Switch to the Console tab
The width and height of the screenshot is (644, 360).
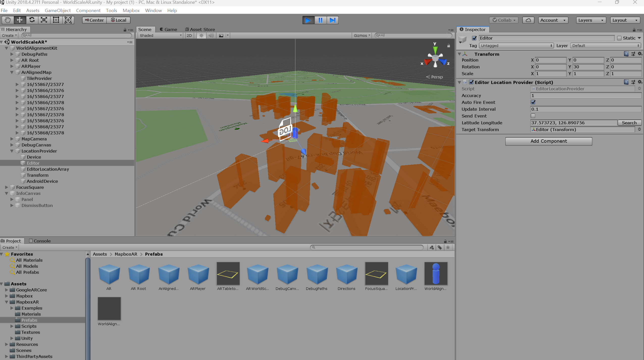point(40,241)
